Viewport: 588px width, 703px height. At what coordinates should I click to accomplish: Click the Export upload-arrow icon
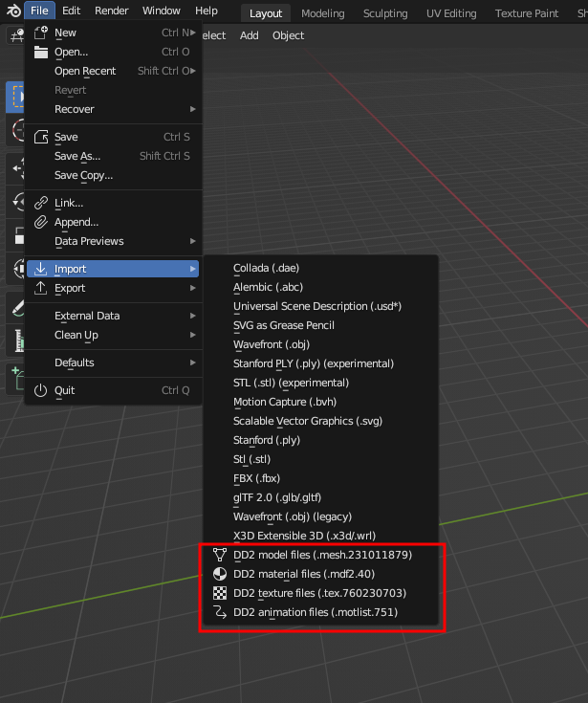coord(41,288)
